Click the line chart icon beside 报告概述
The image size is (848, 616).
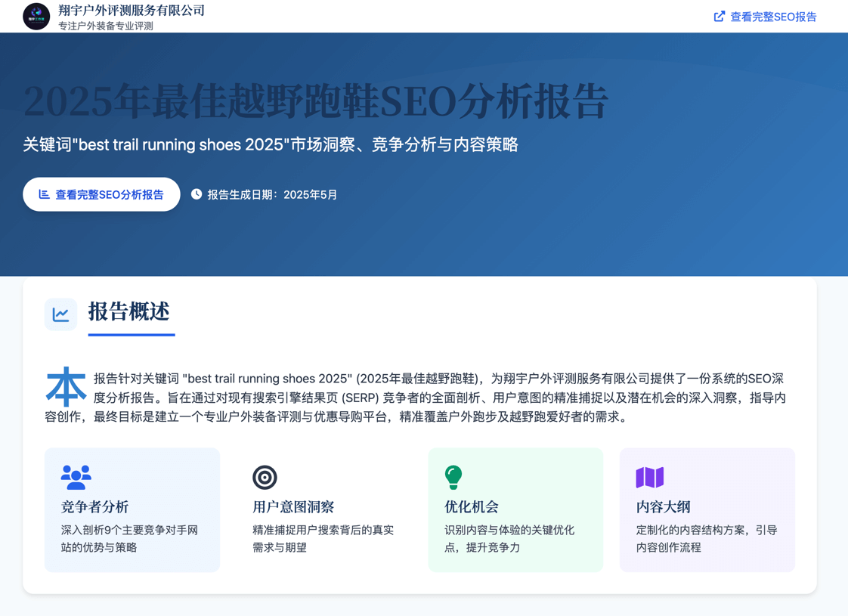pos(60,314)
